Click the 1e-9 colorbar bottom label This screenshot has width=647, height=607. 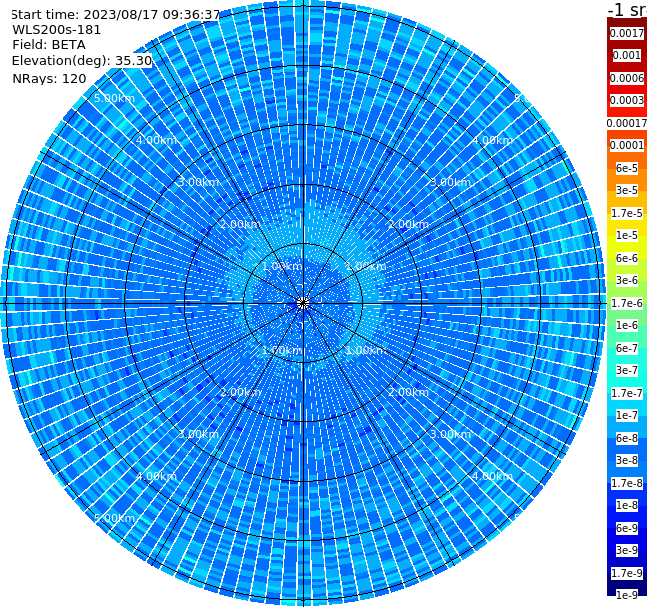627,595
